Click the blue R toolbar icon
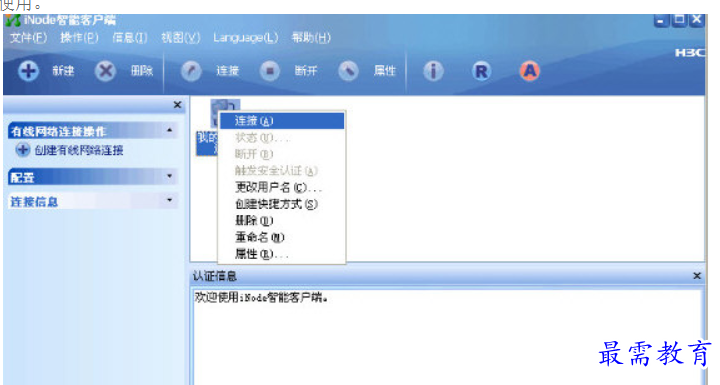720x385 pixels. [x=481, y=71]
